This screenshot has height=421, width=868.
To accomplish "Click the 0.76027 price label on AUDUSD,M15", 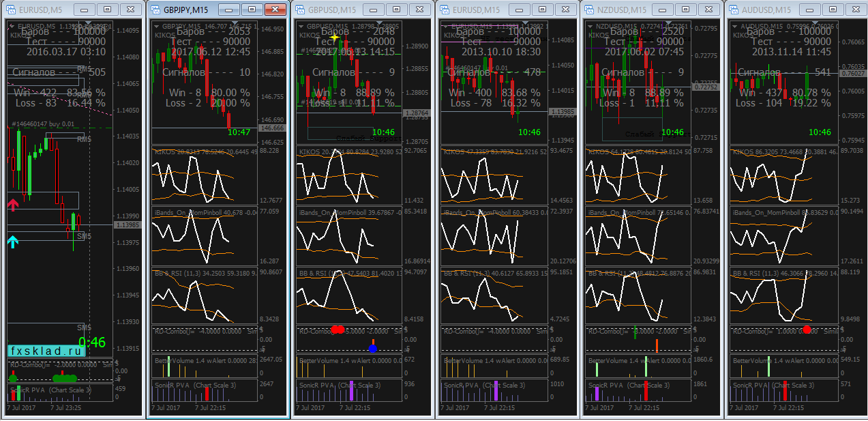I will [x=852, y=73].
